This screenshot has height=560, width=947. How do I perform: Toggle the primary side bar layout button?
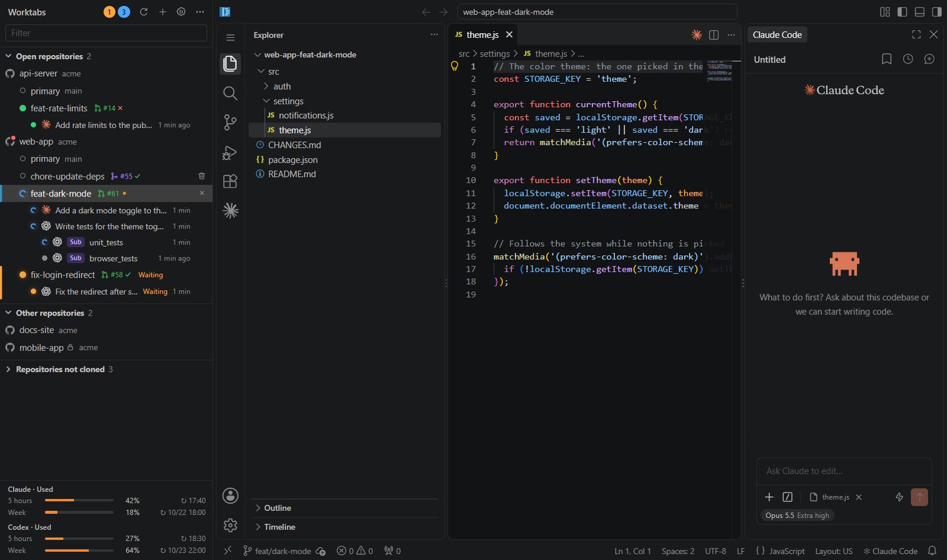[903, 12]
